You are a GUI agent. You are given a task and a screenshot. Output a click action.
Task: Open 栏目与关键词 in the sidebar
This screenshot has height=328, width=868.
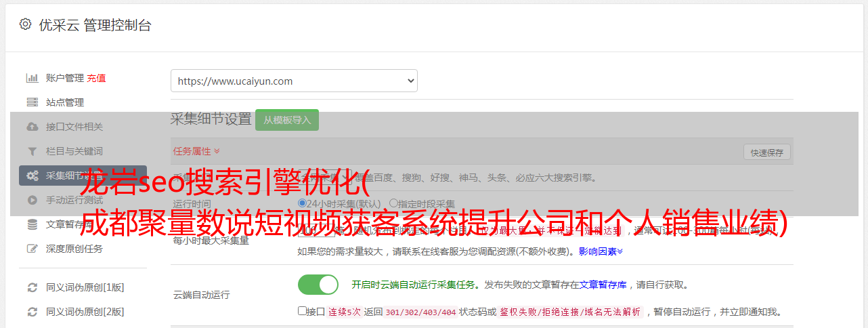tap(74, 151)
